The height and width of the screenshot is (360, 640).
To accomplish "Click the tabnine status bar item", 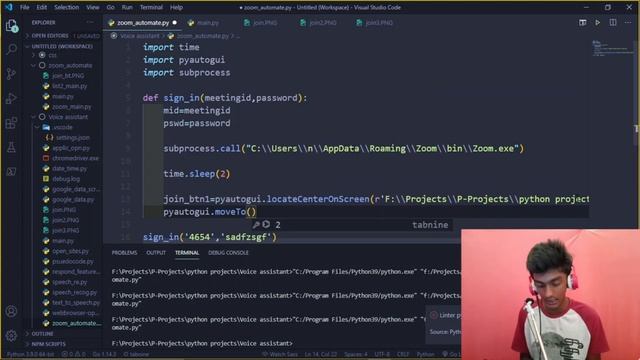I will pos(136,354).
